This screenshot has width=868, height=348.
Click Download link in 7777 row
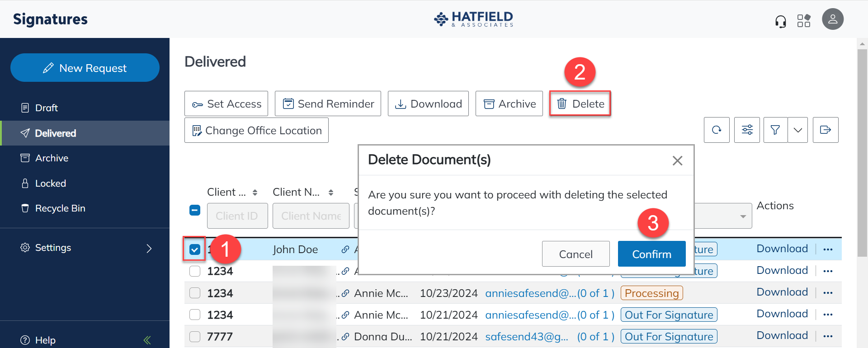click(x=782, y=335)
